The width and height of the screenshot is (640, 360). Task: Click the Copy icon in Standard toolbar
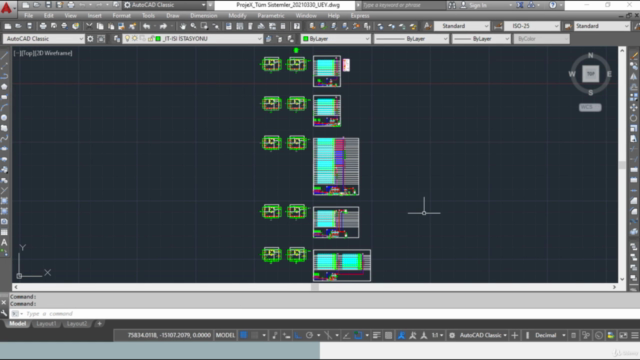pos(100,26)
